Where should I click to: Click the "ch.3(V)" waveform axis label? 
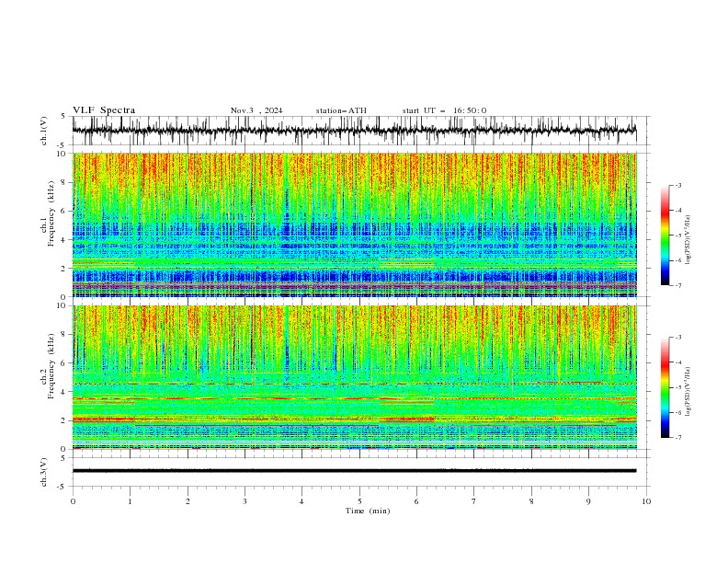(44, 472)
